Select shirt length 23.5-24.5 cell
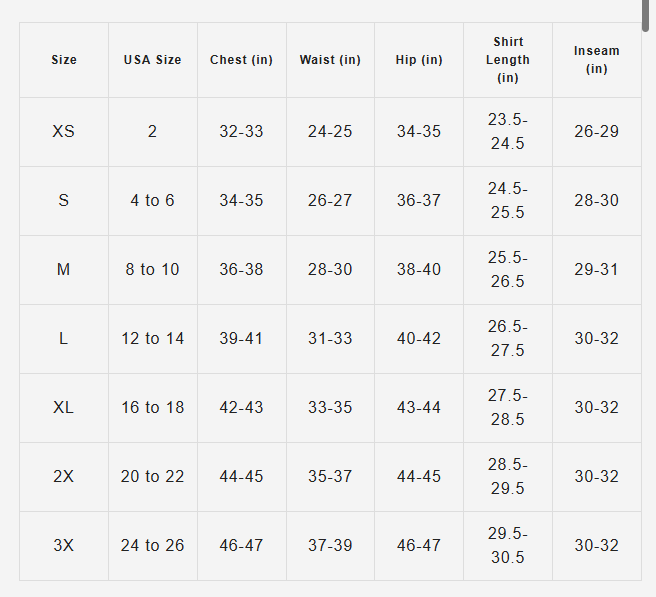 [x=507, y=132]
